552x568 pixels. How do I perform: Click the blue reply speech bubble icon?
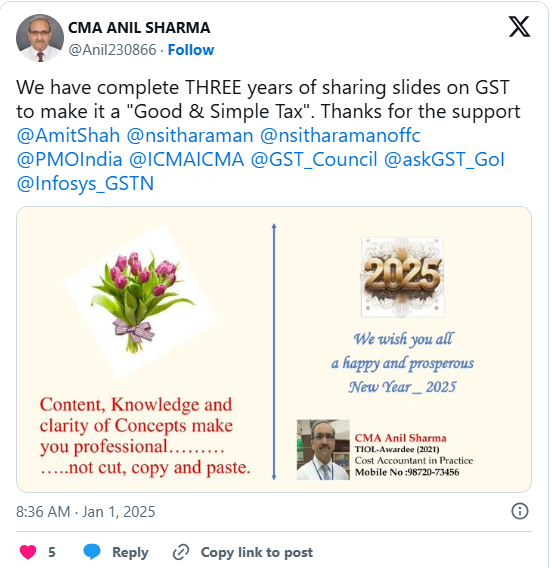point(92,551)
